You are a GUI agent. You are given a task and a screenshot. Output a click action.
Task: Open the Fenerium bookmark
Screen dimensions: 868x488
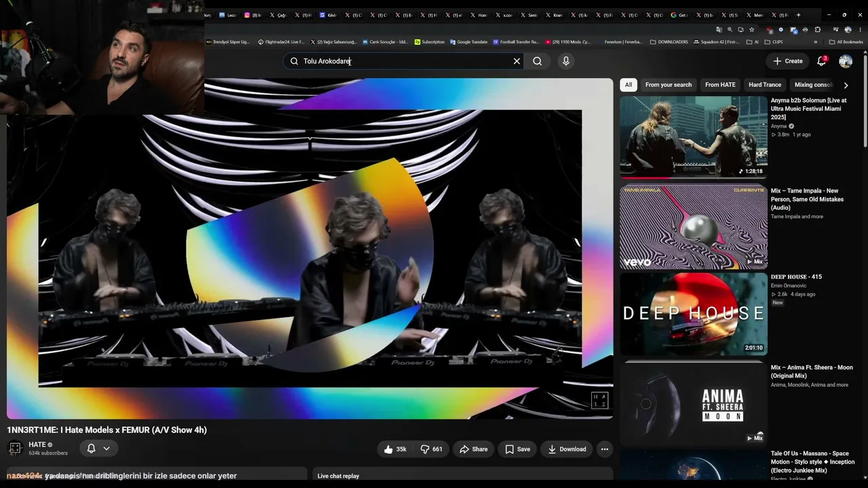click(x=620, y=42)
